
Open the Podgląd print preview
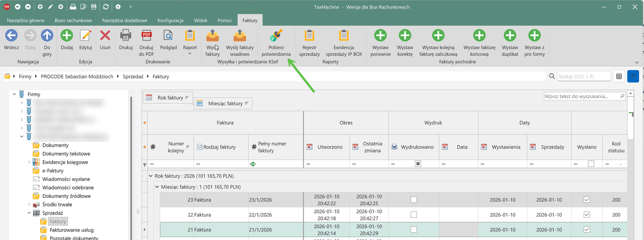click(x=168, y=36)
